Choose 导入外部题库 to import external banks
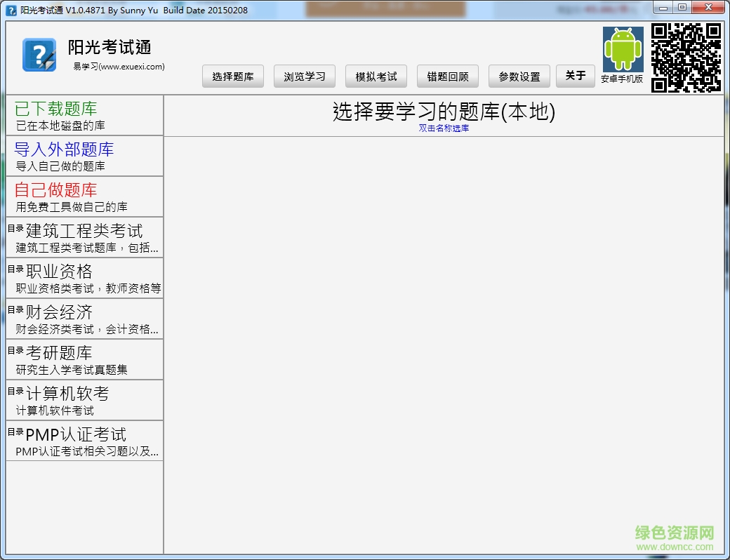The width and height of the screenshot is (730, 560). pyautogui.click(x=81, y=156)
